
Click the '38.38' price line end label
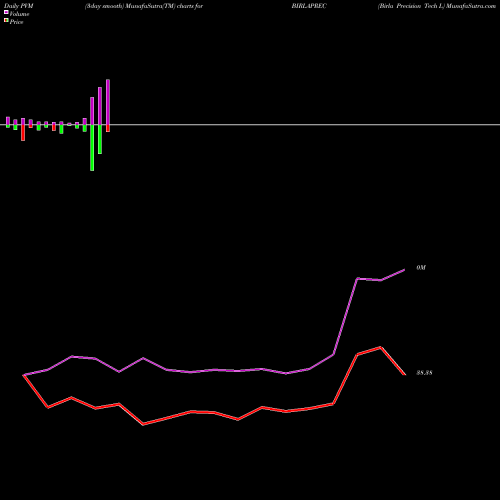tap(424, 373)
